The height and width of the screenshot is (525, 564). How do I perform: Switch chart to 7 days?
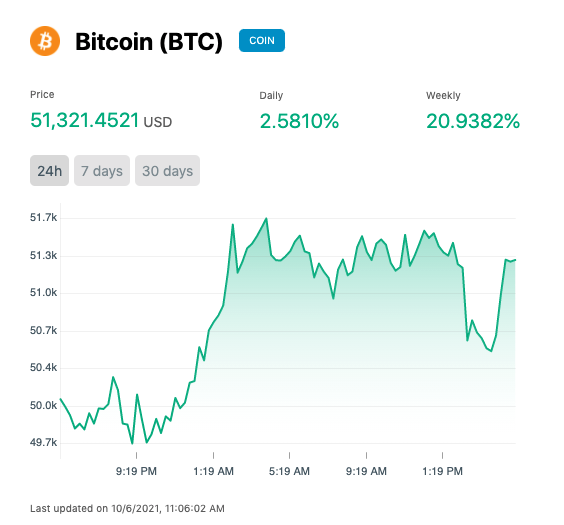point(102,170)
